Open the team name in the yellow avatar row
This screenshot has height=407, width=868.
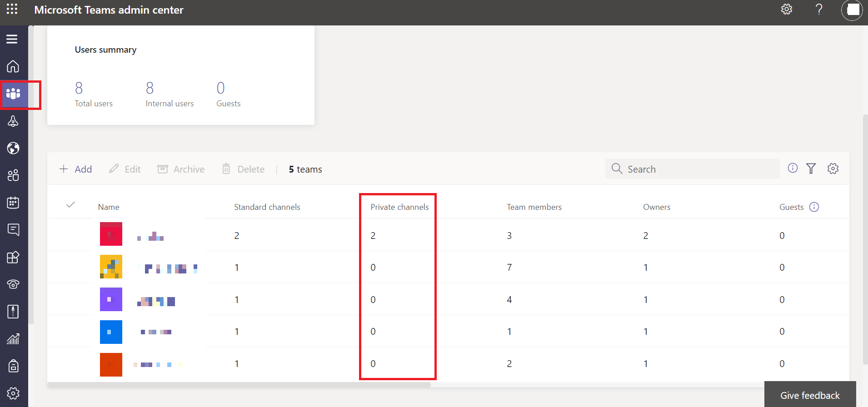pyautogui.click(x=168, y=268)
